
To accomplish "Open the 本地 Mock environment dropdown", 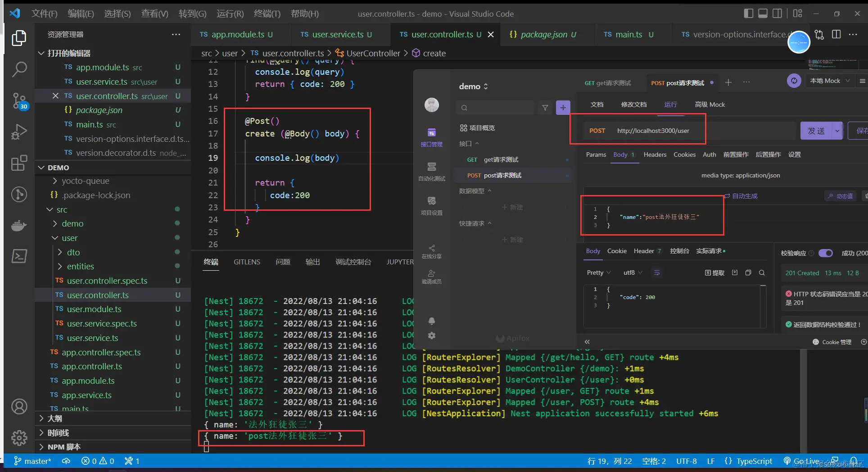I will pos(830,81).
